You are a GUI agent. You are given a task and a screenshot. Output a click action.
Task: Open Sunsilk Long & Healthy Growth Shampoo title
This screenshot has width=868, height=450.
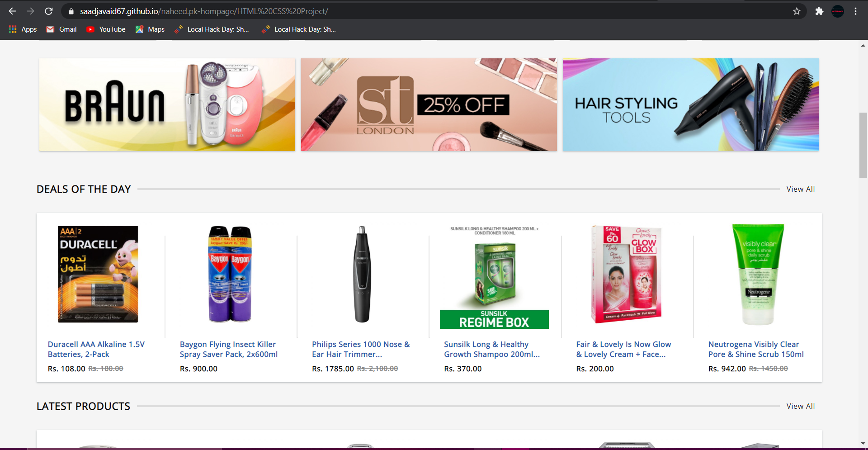[492, 349]
